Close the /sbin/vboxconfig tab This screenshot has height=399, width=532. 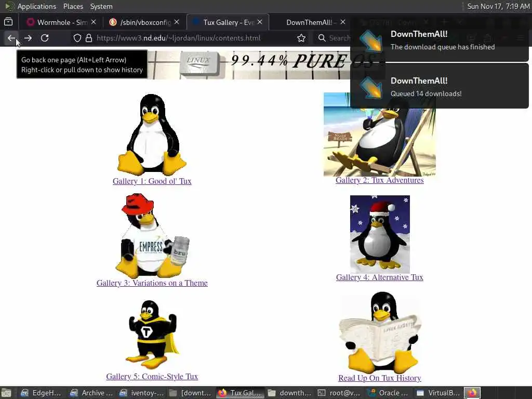click(x=177, y=22)
